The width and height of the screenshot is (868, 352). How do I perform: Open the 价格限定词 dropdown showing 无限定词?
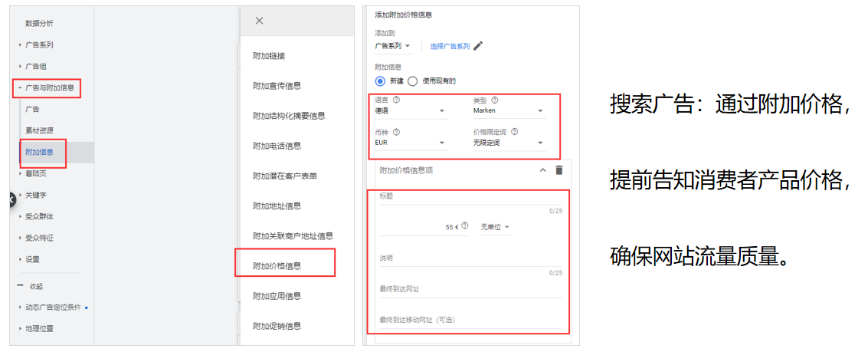pyautogui.click(x=509, y=143)
